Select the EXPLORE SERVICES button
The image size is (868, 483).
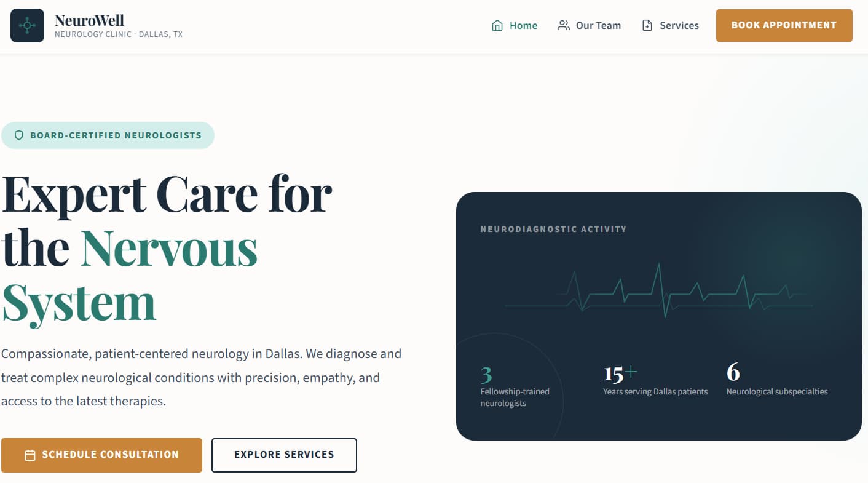pyautogui.click(x=284, y=455)
